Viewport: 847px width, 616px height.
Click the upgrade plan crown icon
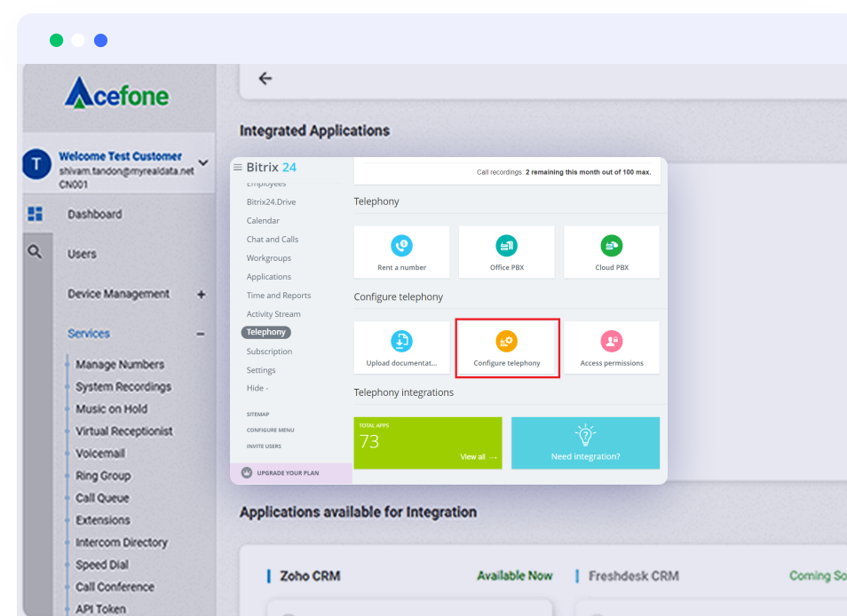point(247,472)
